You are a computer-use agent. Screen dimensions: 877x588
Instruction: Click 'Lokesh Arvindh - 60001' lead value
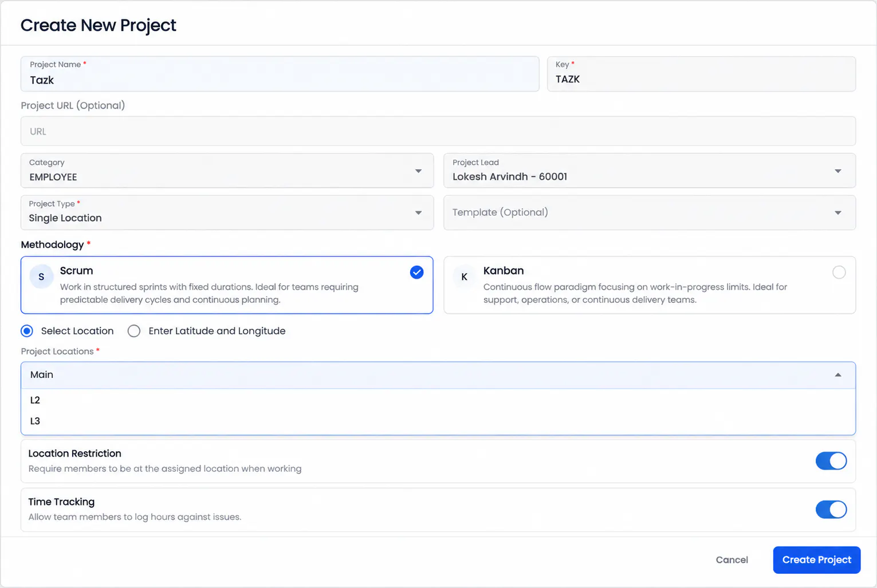[x=510, y=176]
